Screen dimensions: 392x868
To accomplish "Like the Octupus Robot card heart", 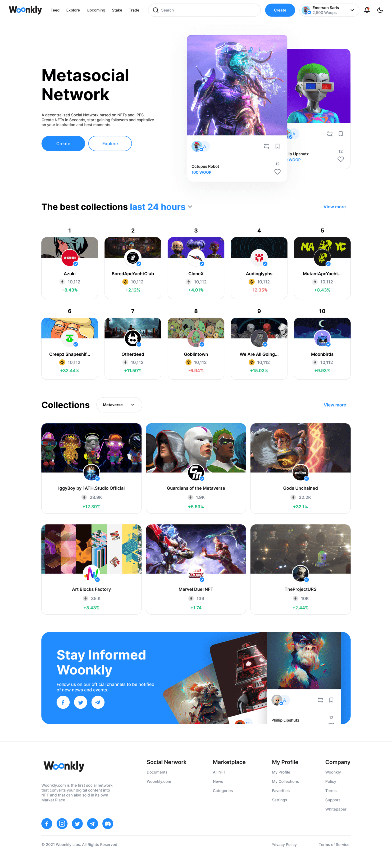I will pyautogui.click(x=277, y=172).
